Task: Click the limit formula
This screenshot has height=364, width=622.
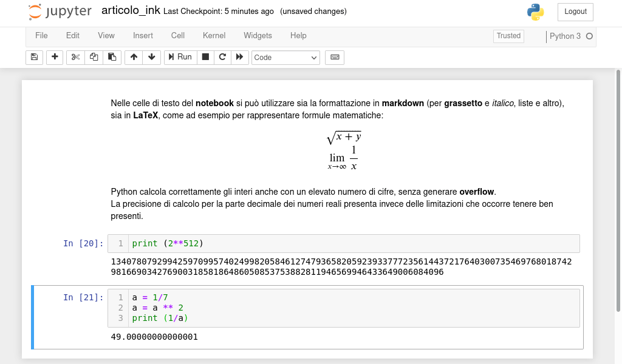Action: [343, 158]
